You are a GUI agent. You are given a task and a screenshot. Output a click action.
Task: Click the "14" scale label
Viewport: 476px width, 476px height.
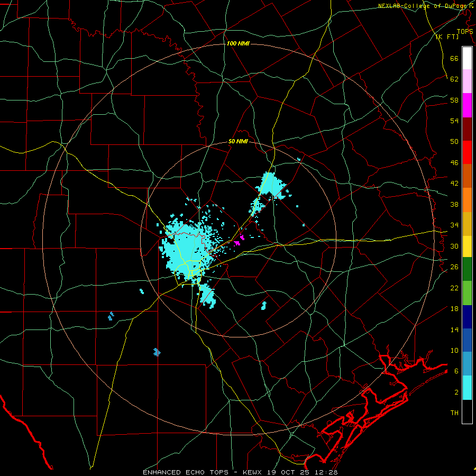454,329
